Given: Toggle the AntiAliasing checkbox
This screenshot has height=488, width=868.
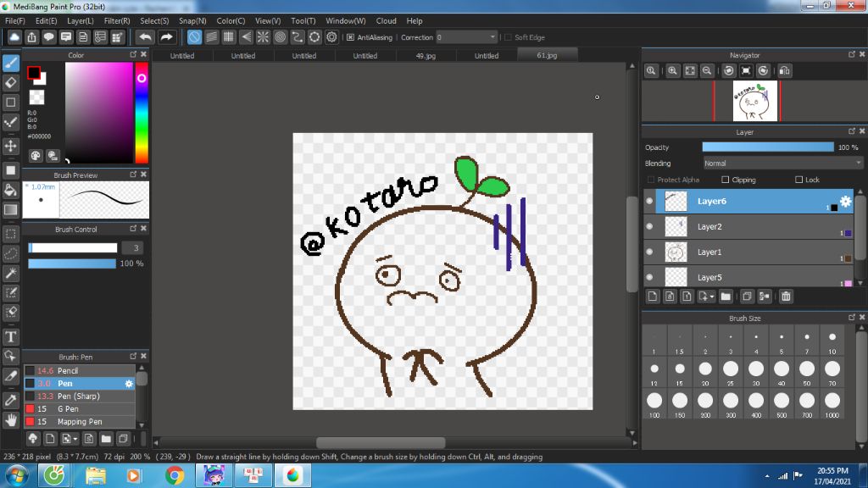Looking at the screenshot, I should (x=350, y=37).
